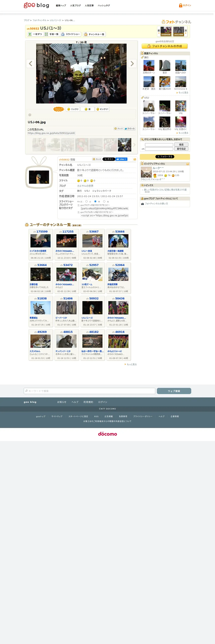Image resolution: width=215 pixels, height=644 pixels.
Task: Click the photo URL text field
Action: [x=51, y=133]
